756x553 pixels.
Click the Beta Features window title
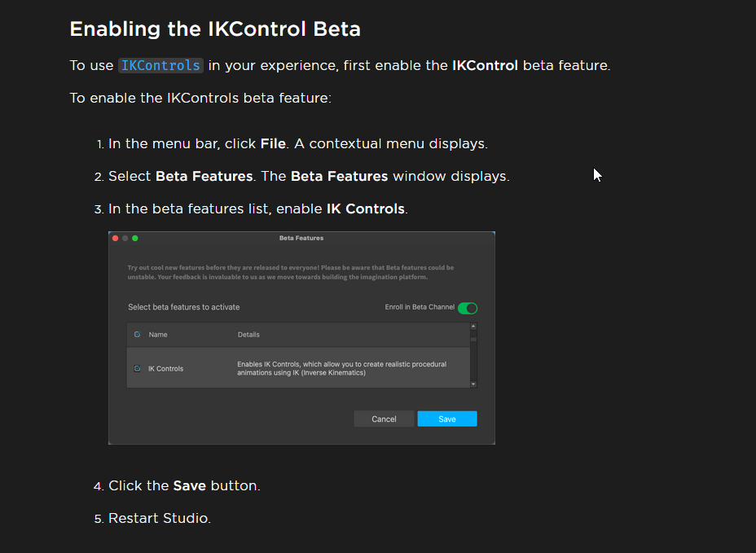coord(301,238)
